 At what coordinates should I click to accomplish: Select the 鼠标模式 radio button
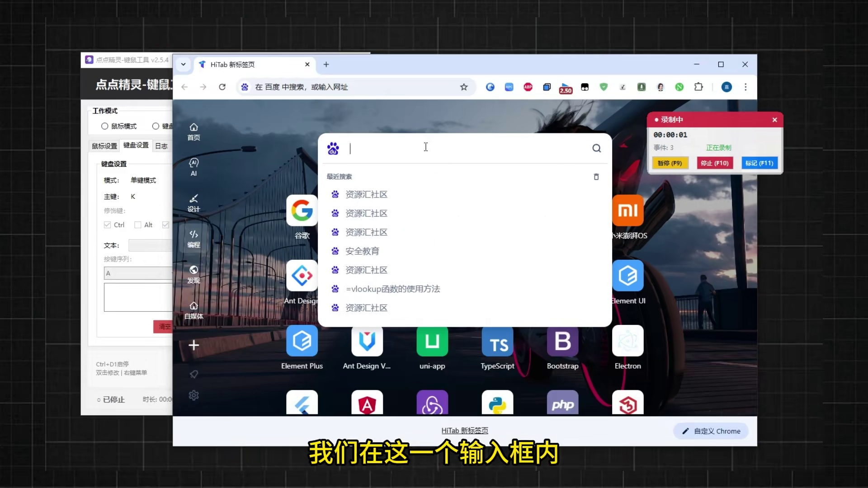(105, 126)
